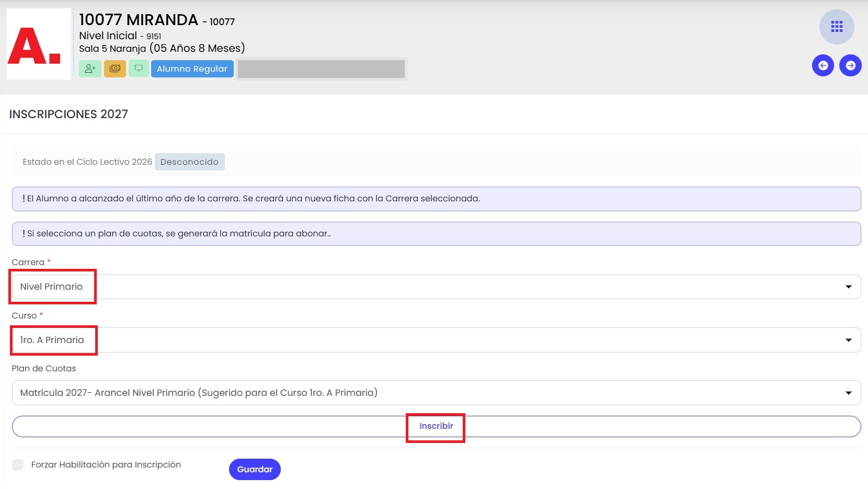Click the Plan de Cuotas label

click(x=44, y=369)
